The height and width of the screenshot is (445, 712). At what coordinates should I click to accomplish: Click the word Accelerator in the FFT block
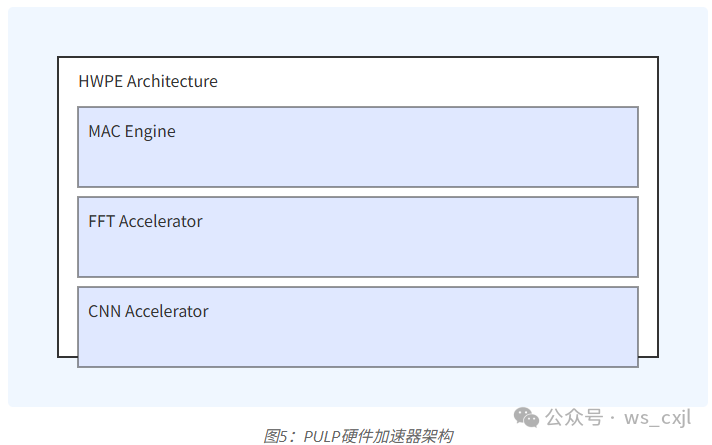pyautogui.click(x=160, y=221)
